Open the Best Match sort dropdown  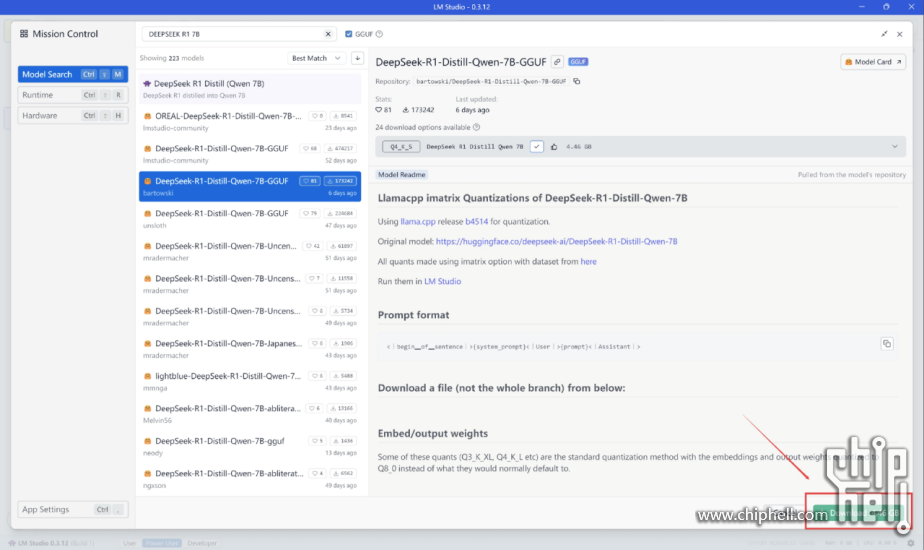(316, 58)
